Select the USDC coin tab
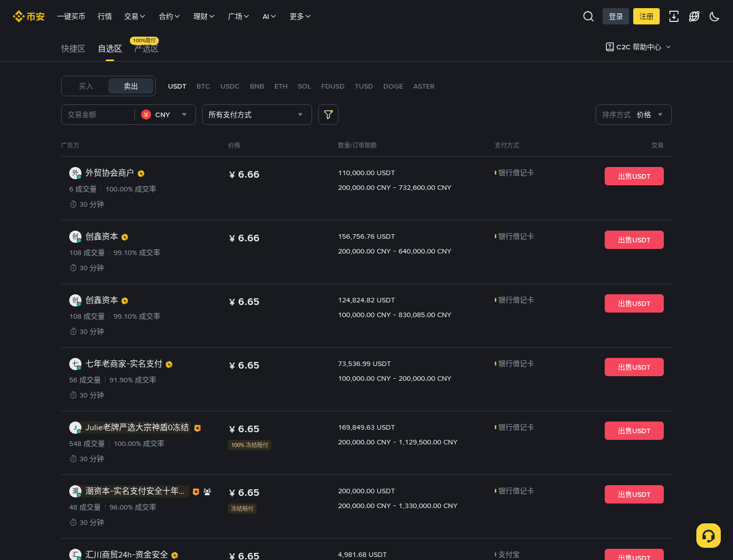Screen dimensions: 733x560 [230, 86]
